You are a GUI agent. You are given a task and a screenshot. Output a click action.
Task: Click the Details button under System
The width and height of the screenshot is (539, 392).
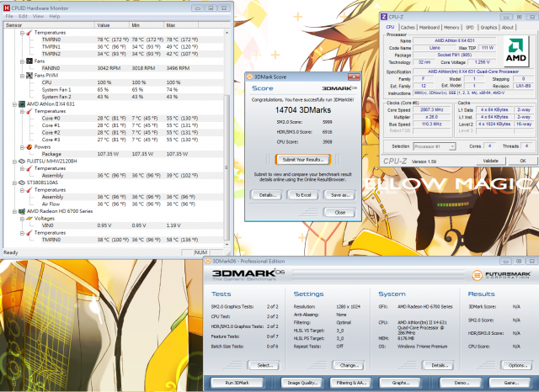[439, 365]
